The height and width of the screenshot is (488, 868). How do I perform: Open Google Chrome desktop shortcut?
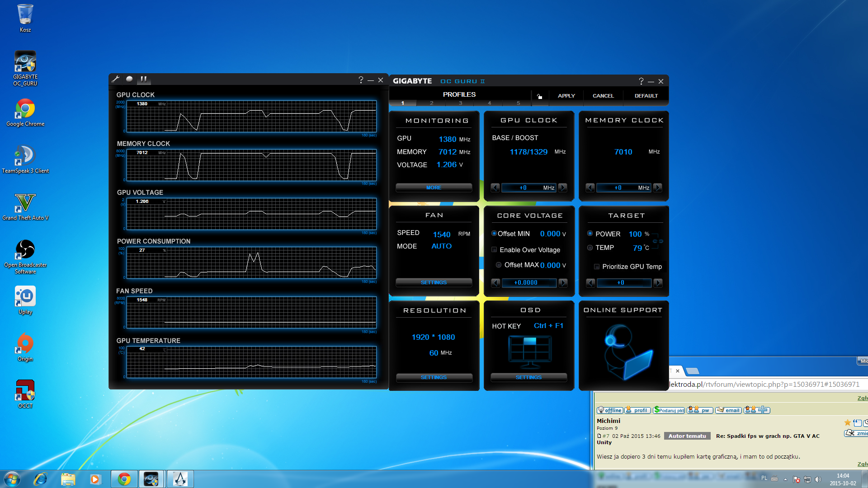tap(25, 113)
